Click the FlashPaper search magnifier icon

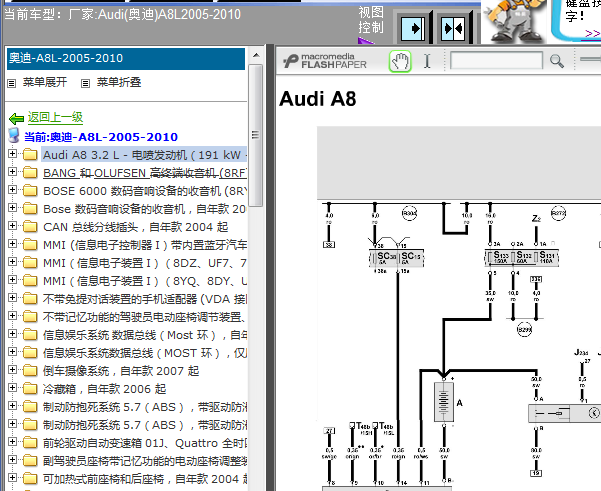[557, 61]
